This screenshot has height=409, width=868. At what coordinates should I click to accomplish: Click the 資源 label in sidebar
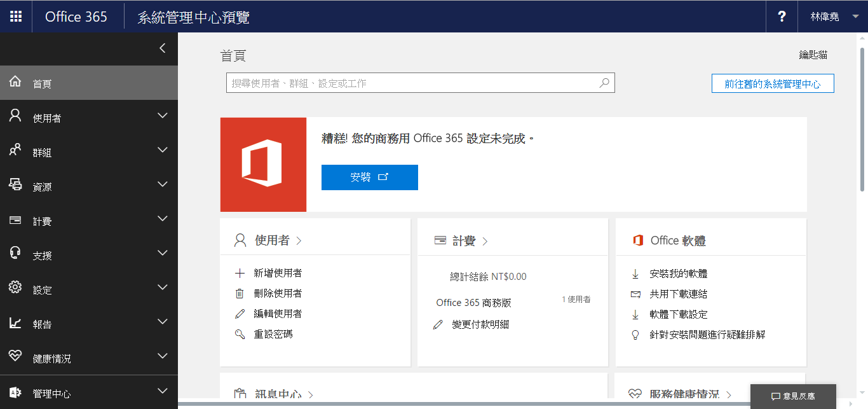[x=43, y=187]
